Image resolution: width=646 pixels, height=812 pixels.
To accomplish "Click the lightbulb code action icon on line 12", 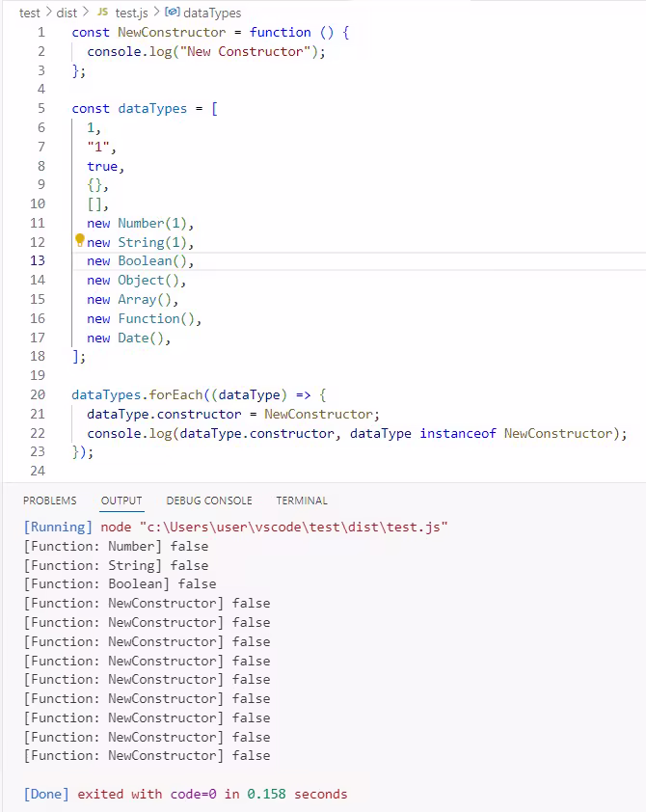I will [80, 241].
